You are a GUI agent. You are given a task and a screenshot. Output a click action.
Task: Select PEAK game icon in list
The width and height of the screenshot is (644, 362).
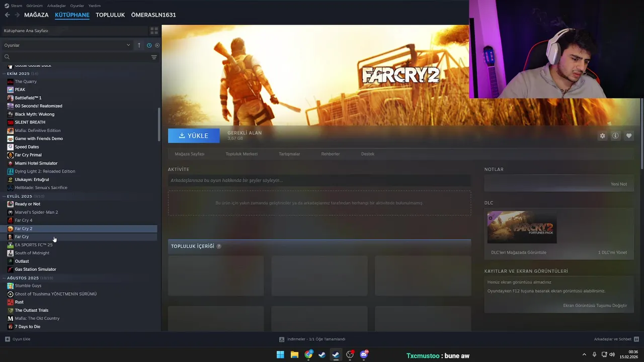10,89
